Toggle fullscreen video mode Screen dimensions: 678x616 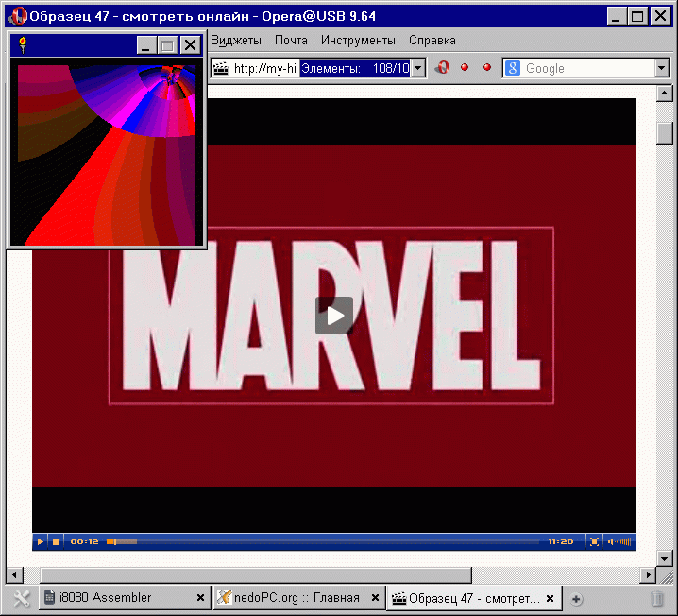(x=594, y=541)
